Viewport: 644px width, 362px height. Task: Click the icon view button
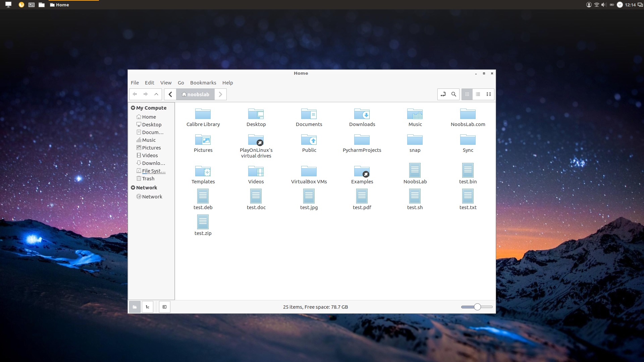click(467, 94)
